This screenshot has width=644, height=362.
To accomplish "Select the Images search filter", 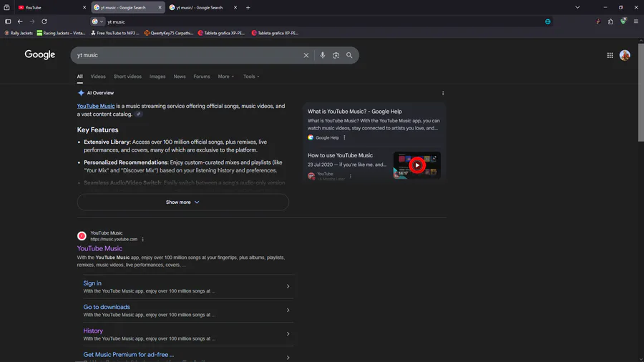I will tap(157, 77).
